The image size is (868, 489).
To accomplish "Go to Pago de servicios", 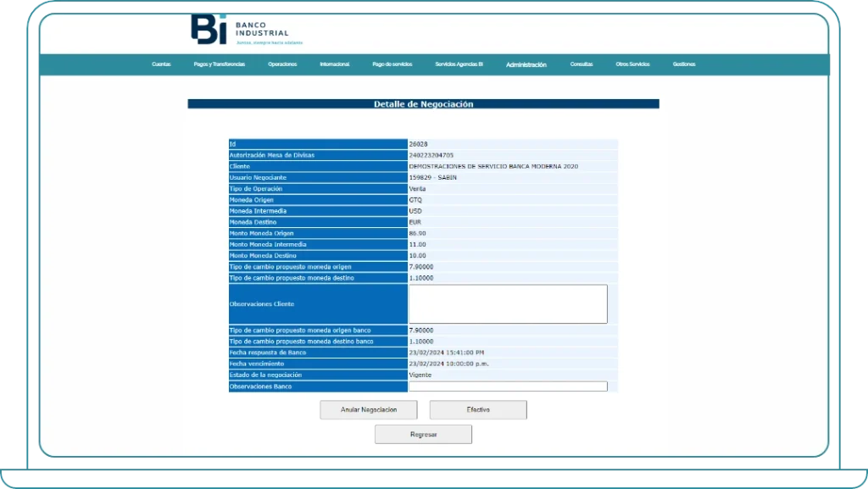I will coord(392,64).
